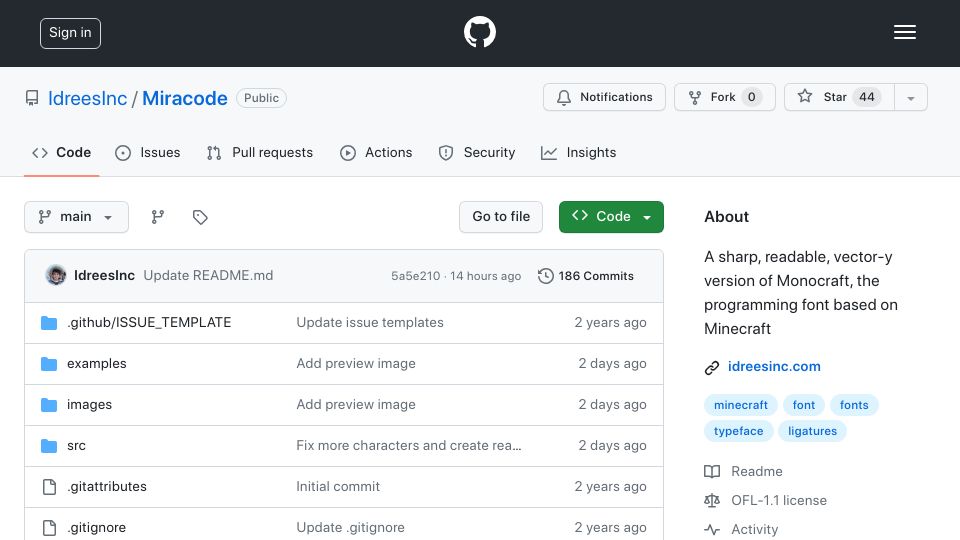Open the examples folder

pos(97,364)
